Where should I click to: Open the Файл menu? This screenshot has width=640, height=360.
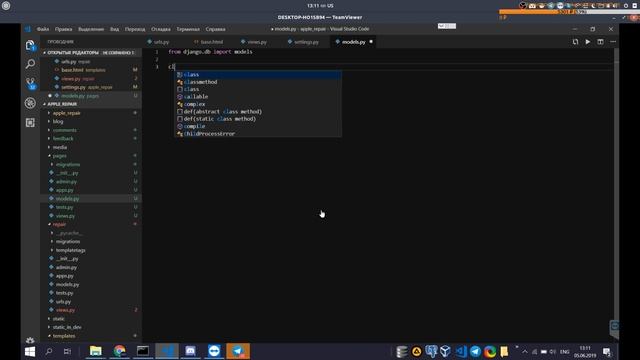[42, 29]
